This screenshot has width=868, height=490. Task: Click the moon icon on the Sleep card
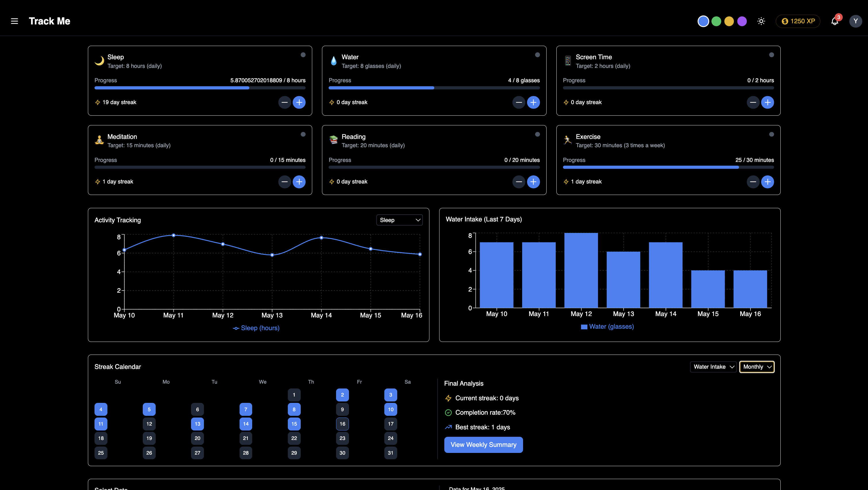coord(99,61)
